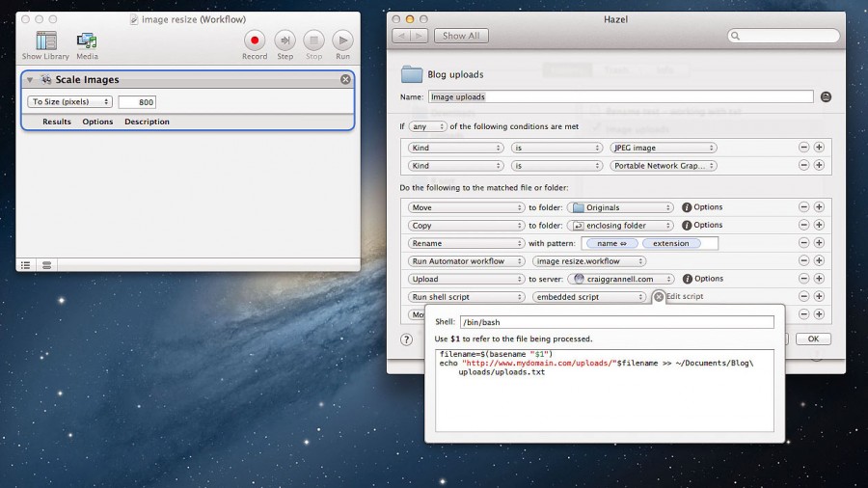Open the To Size (pixels) dropdown

70,101
